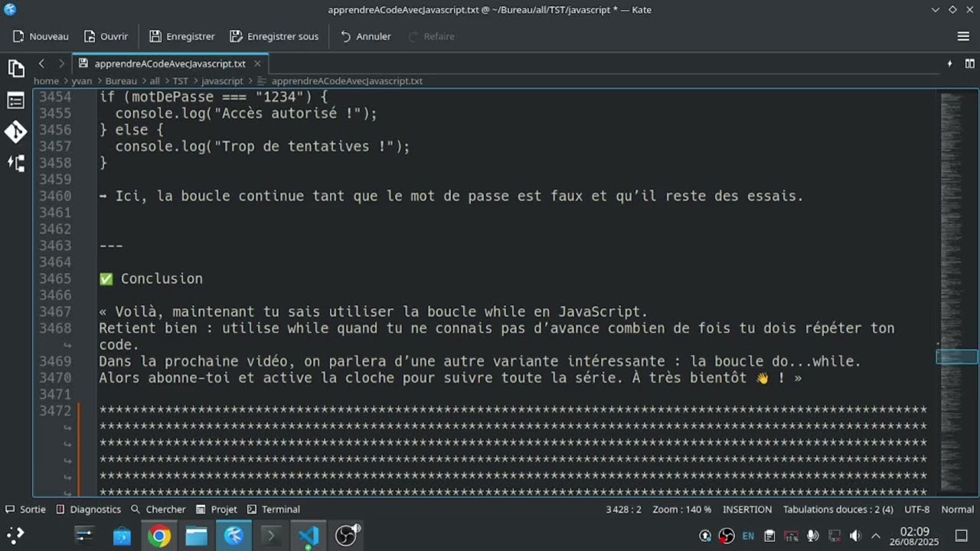The height and width of the screenshot is (551, 980).
Task: Open Konsole terminal from the taskbar
Action: (x=271, y=536)
